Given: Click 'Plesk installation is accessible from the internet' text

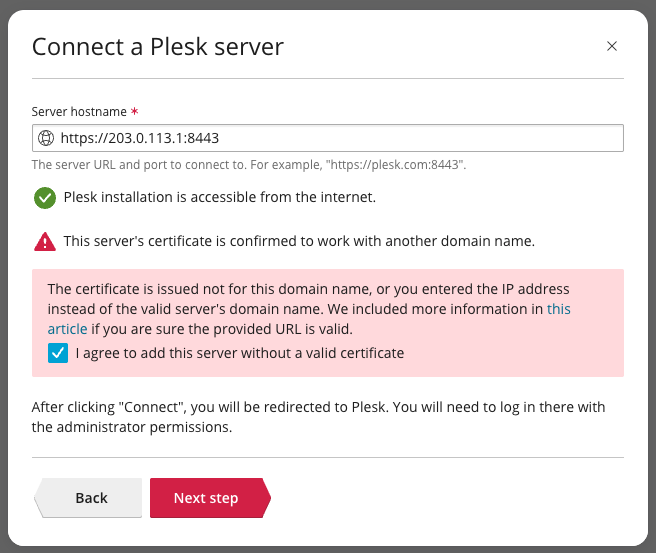Looking at the screenshot, I should pos(220,197).
